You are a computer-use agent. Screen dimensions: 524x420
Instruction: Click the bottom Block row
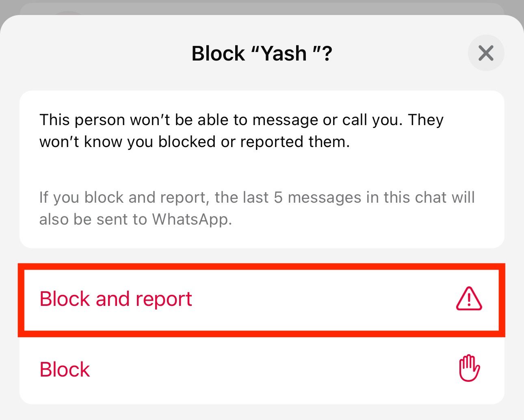click(x=262, y=370)
